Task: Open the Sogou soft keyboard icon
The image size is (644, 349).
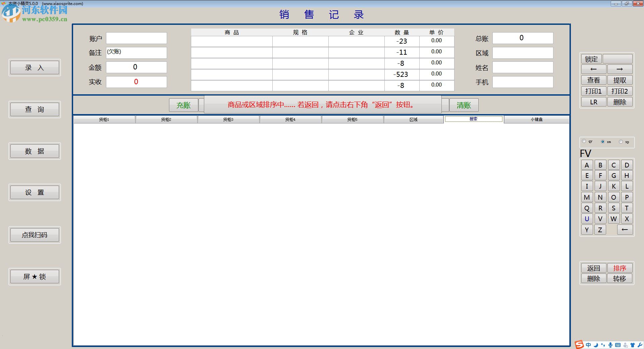Action: click(x=618, y=345)
